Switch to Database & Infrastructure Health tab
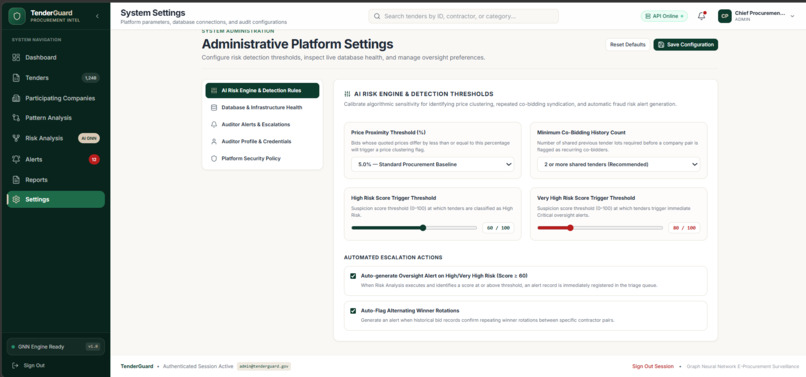 tap(262, 107)
